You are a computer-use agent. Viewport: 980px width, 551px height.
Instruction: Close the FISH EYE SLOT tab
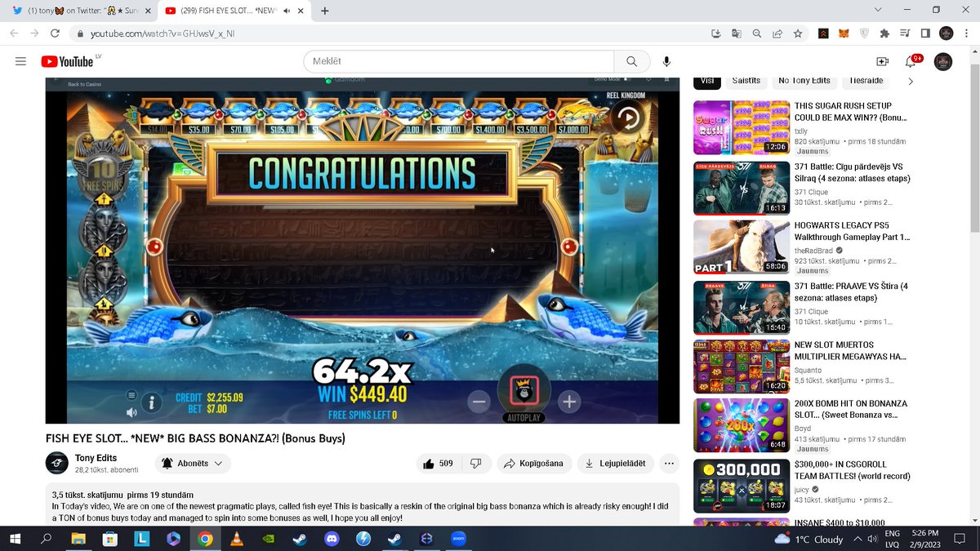click(x=302, y=11)
